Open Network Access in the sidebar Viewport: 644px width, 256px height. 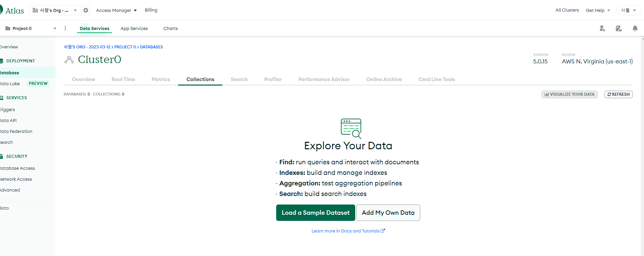(16, 179)
